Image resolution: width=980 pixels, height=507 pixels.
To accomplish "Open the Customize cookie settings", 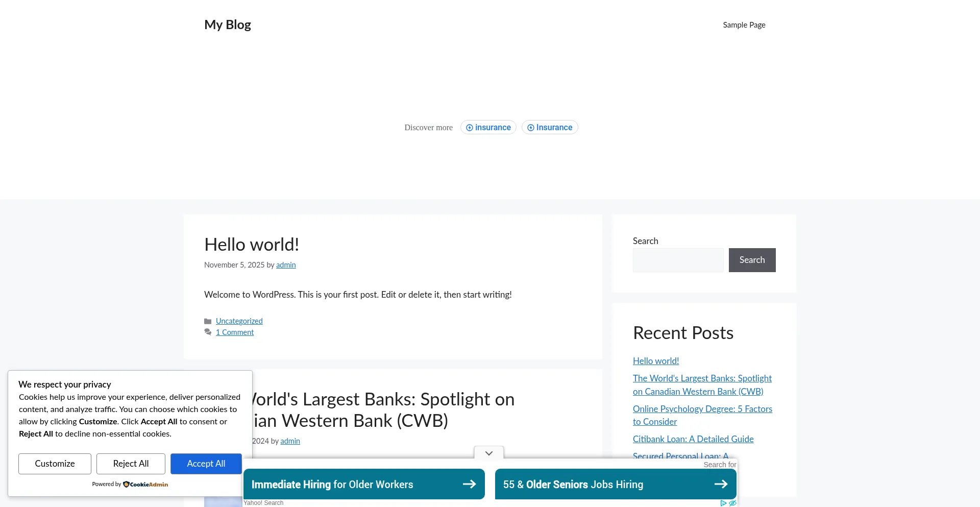I will [55, 464].
